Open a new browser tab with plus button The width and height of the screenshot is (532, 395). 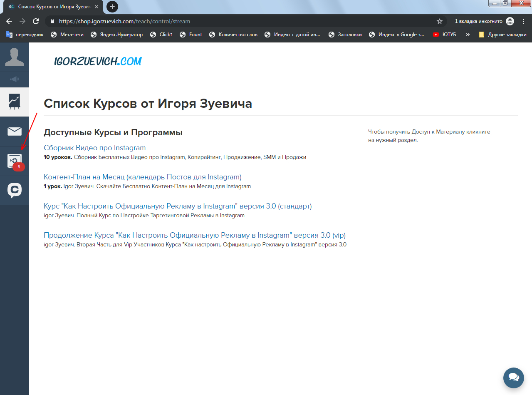coord(112,7)
